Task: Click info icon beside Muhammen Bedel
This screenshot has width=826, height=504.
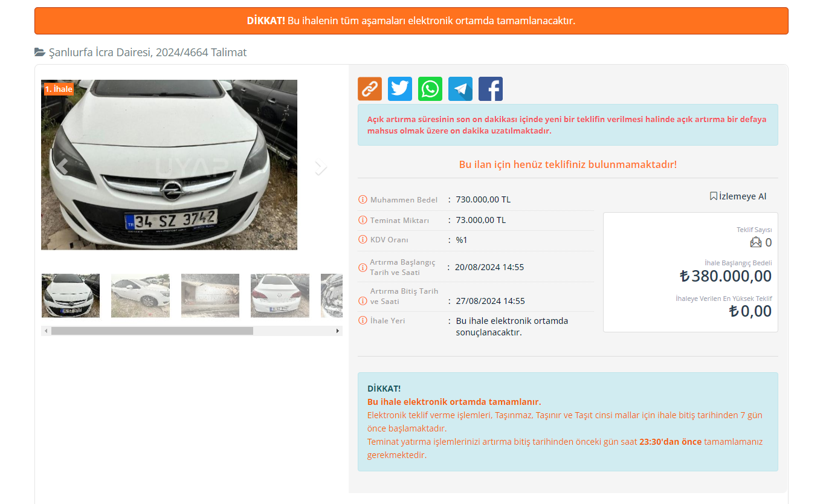Action: 363,199
